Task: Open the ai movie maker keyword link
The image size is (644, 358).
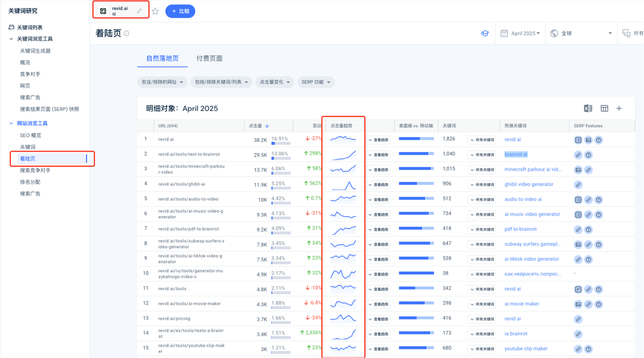Action: tap(522, 304)
